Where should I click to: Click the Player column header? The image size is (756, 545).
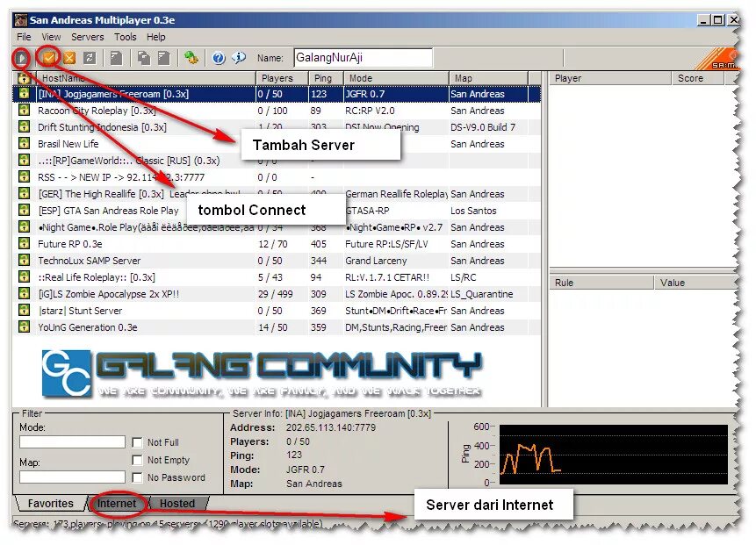[x=610, y=78]
